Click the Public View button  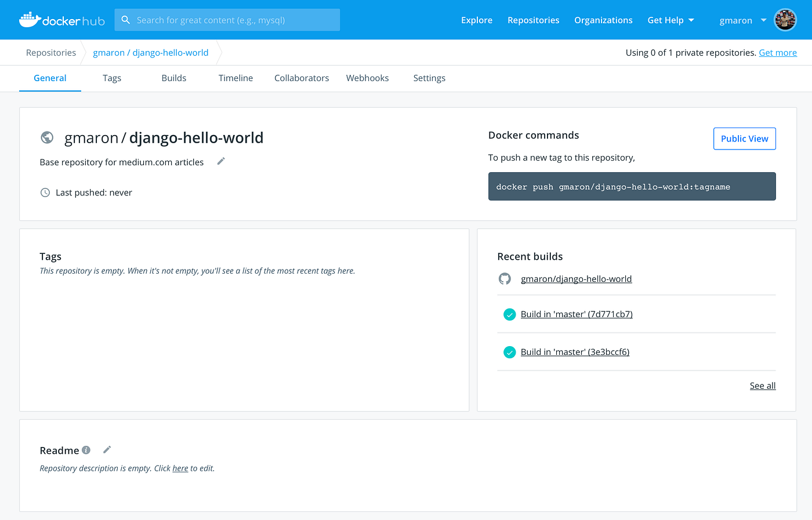[x=744, y=138]
